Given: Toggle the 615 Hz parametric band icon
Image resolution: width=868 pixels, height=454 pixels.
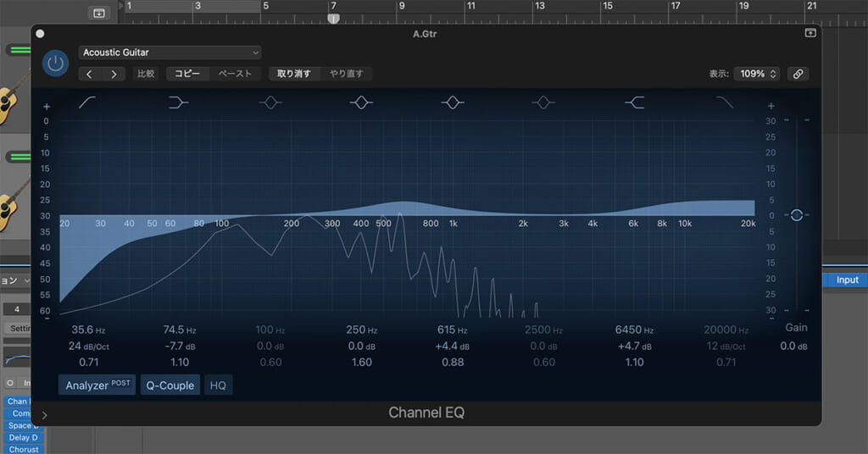Looking at the screenshot, I should tap(453, 103).
